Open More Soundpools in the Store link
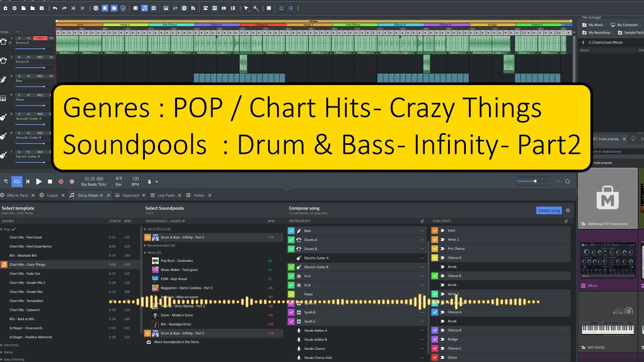 (177, 342)
